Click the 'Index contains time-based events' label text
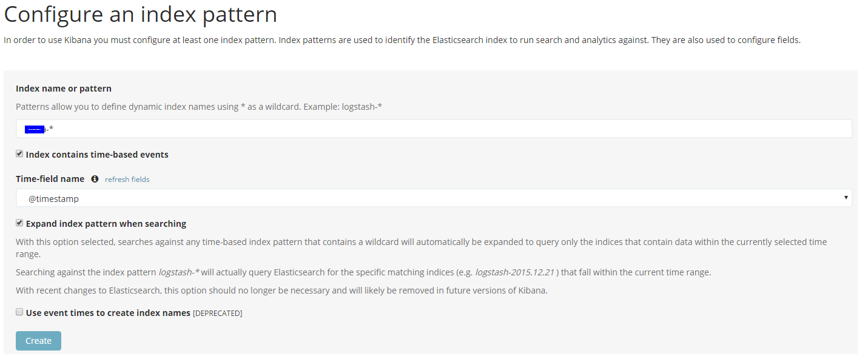This screenshot has width=868, height=356. (97, 155)
